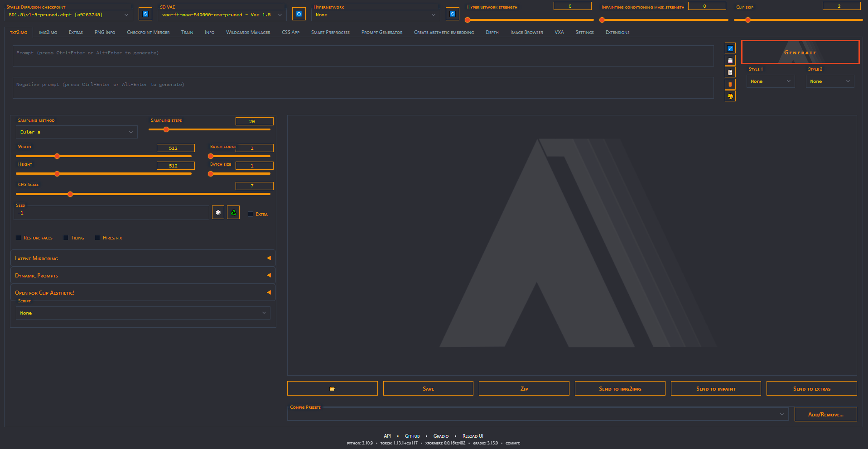The image size is (868, 449).
Task: Adjust the Height slider
Action: (x=104, y=174)
